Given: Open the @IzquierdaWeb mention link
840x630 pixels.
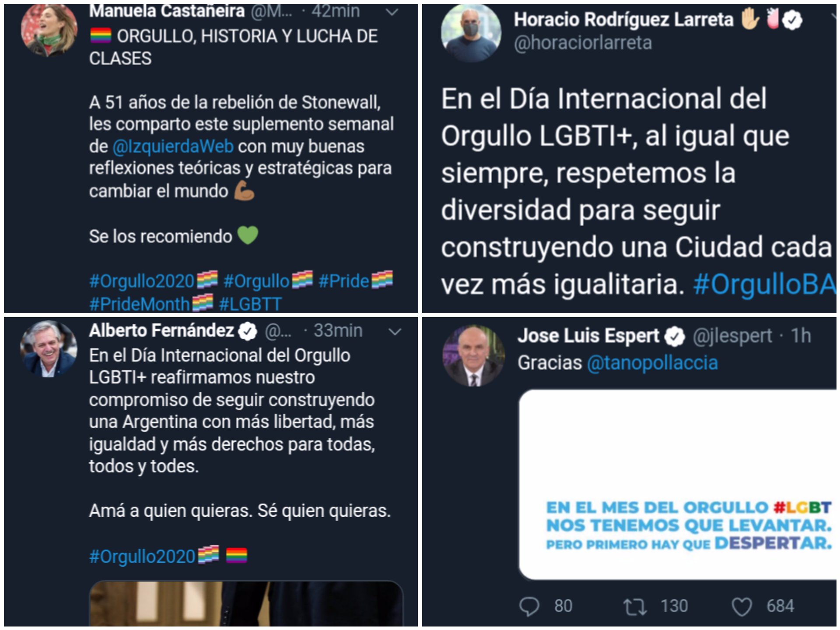Looking at the screenshot, I should 173,147.
